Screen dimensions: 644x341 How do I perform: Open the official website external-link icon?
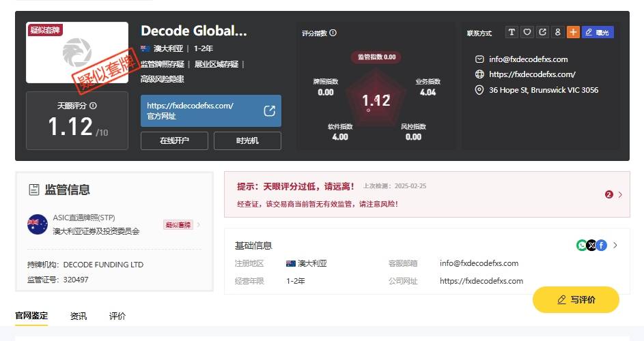270,110
